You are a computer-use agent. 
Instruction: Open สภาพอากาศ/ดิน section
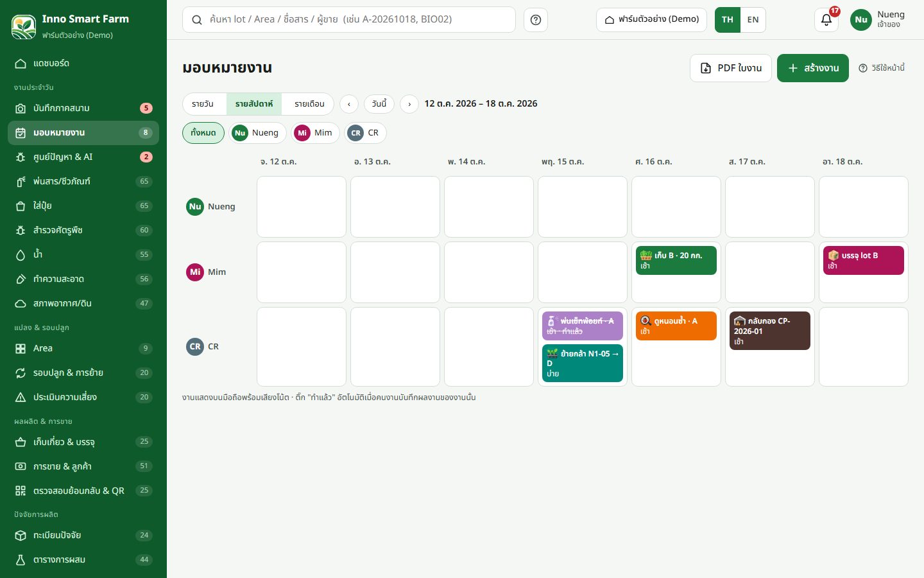pyautogui.click(x=83, y=304)
